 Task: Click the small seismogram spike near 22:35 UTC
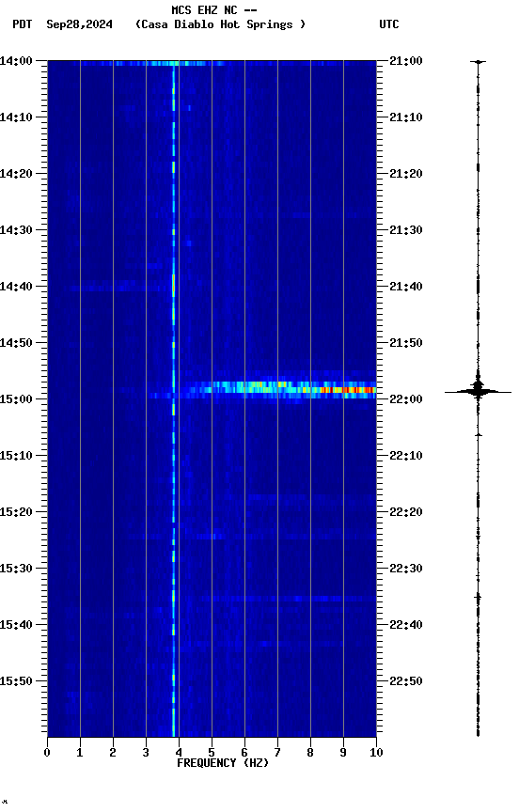point(478,597)
